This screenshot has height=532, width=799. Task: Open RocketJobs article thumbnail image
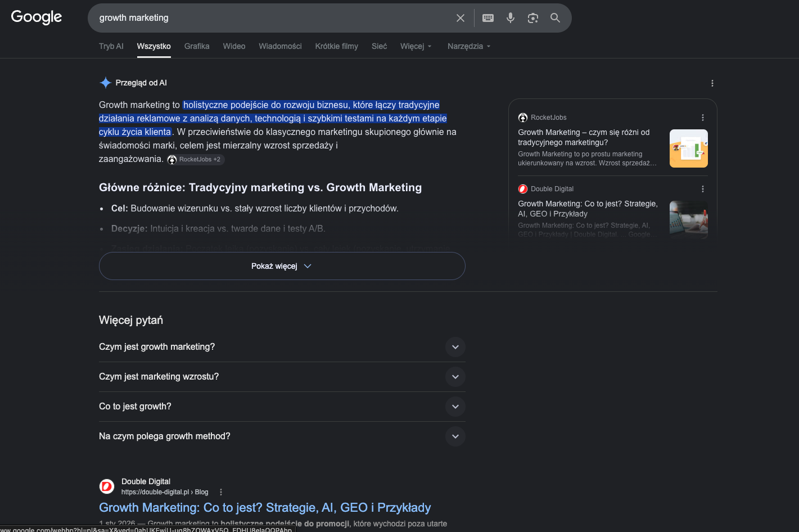tap(689, 148)
